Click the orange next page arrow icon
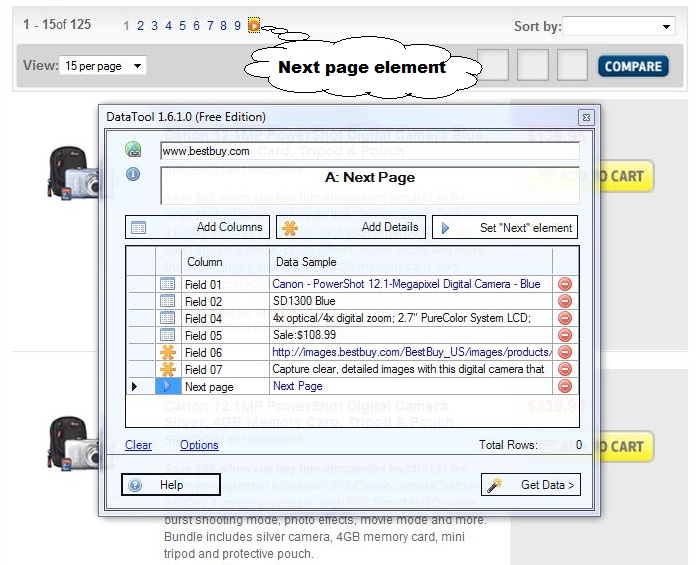The width and height of the screenshot is (698, 565). click(254, 26)
